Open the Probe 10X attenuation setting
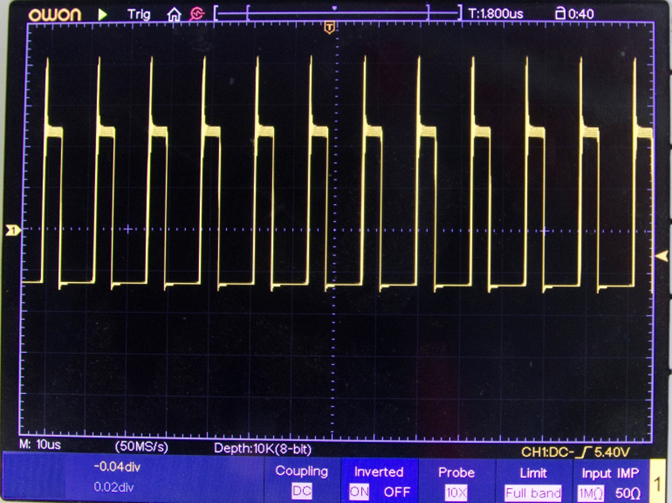Screen dimensions: 672x503 click(x=456, y=492)
